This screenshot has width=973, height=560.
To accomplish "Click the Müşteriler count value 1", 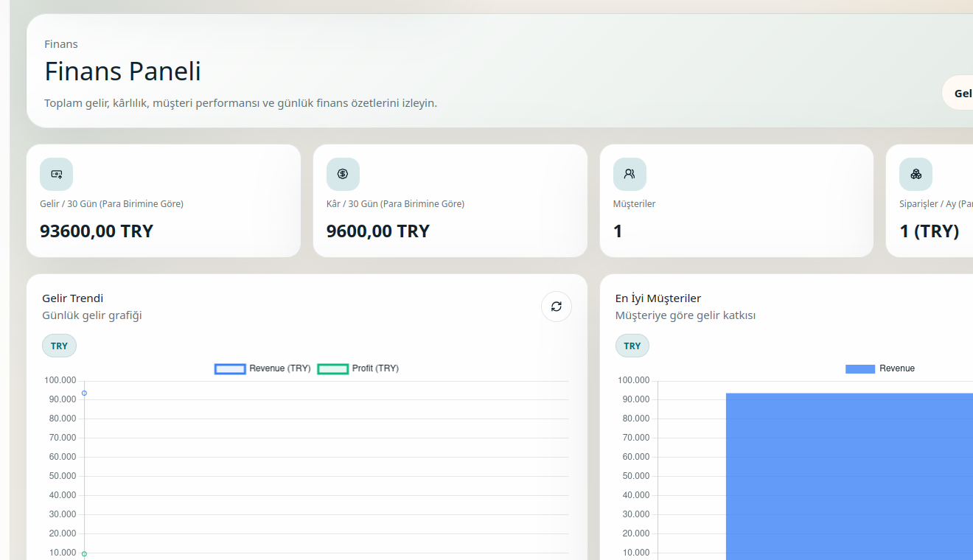I will click(618, 231).
